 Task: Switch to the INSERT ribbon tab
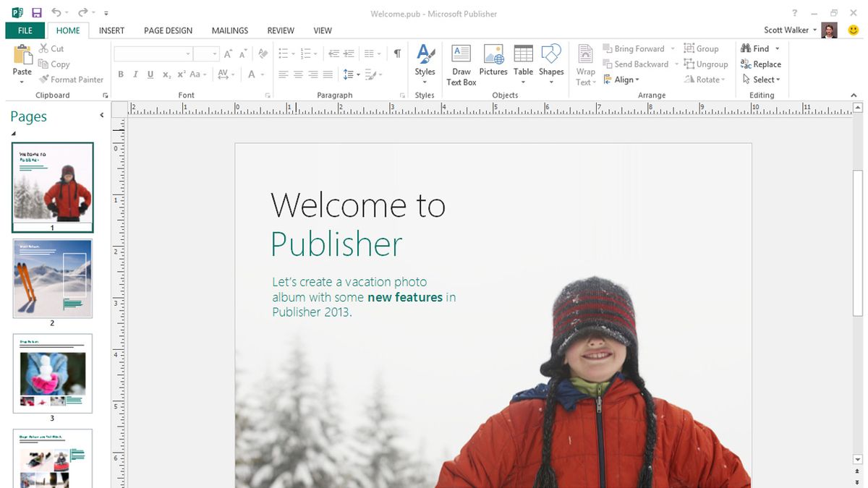point(111,30)
